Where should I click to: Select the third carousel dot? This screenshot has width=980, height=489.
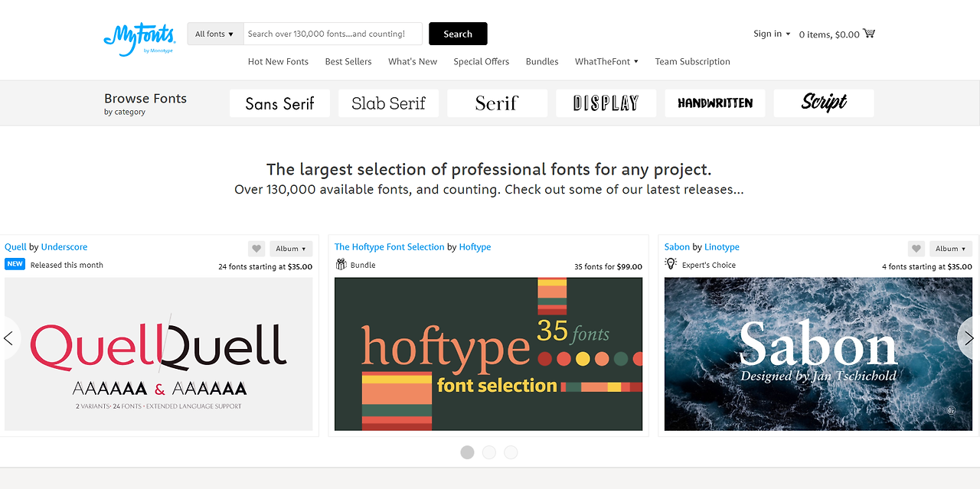511,452
